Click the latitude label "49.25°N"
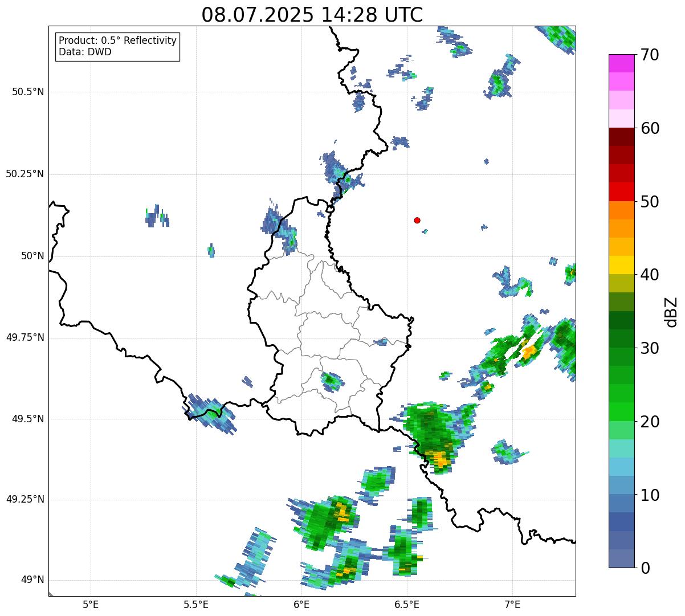 coord(25,500)
